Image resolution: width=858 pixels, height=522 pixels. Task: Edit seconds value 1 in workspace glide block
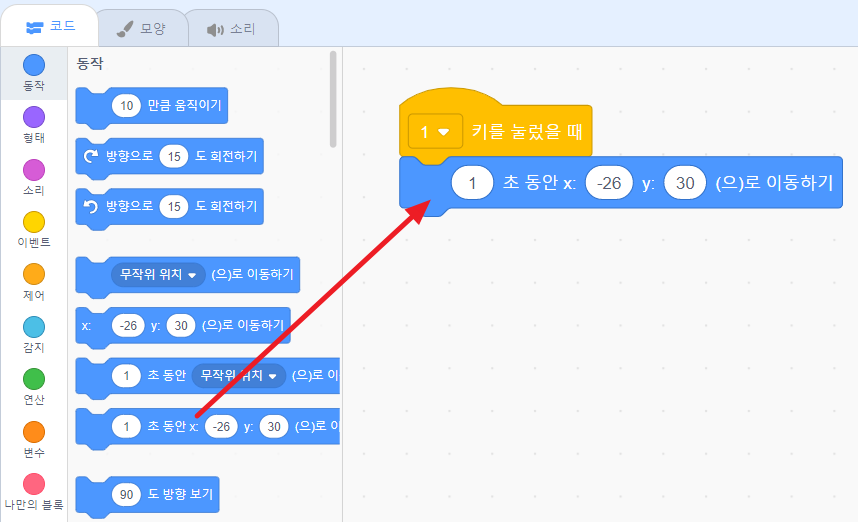click(472, 183)
